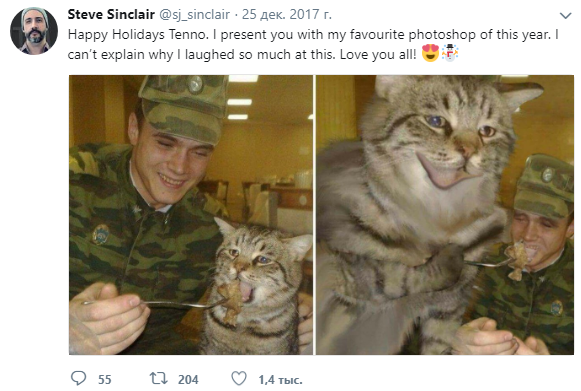Viewport: 581px width, 391px height.
Task: Click the "Happy Holidays Tenno" tweet text
Action: click(x=136, y=34)
